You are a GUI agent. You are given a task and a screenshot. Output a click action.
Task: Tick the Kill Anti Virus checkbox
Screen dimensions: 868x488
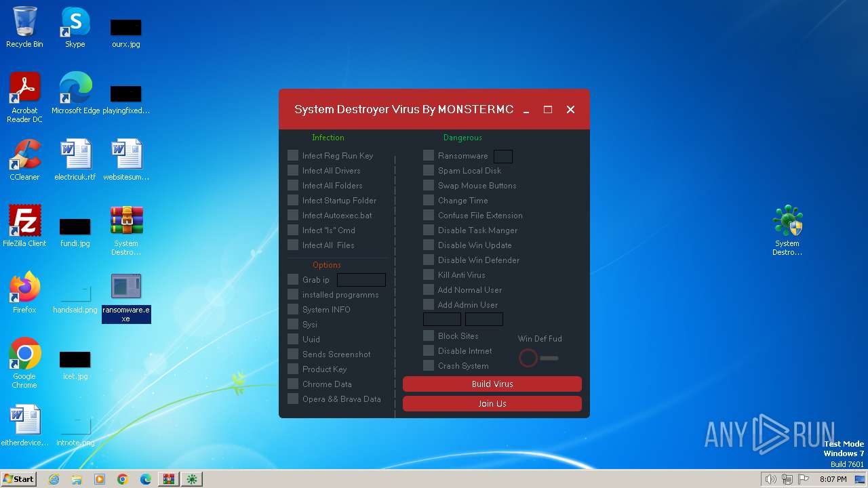click(x=429, y=274)
